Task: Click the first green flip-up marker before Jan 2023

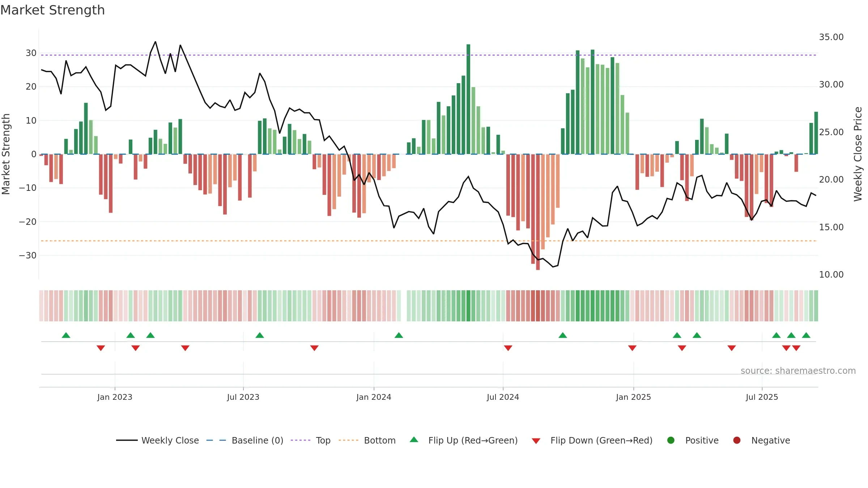Action: pyautogui.click(x=66, y=335)
